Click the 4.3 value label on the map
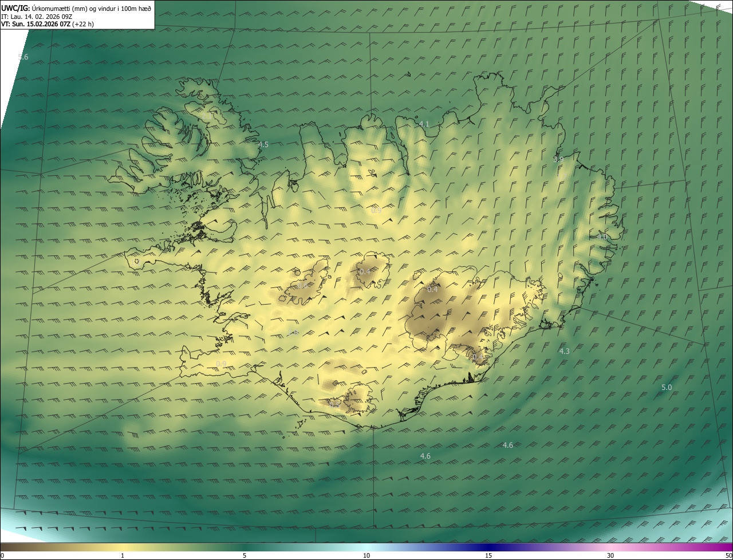This screenshot has height=560, width=733. click(565, 351)
